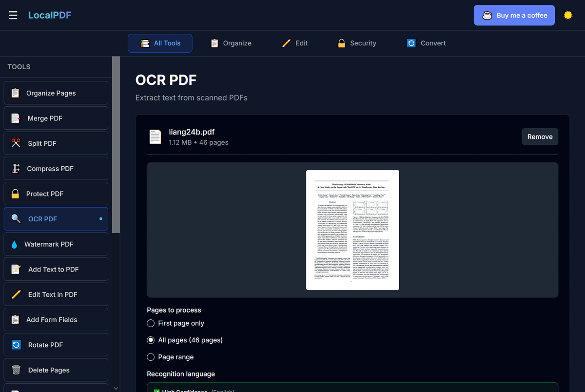Click the PDF first page preview thumbnail
Image resolution: width=585 pixels, height=392 pixels.
point(352,230)
